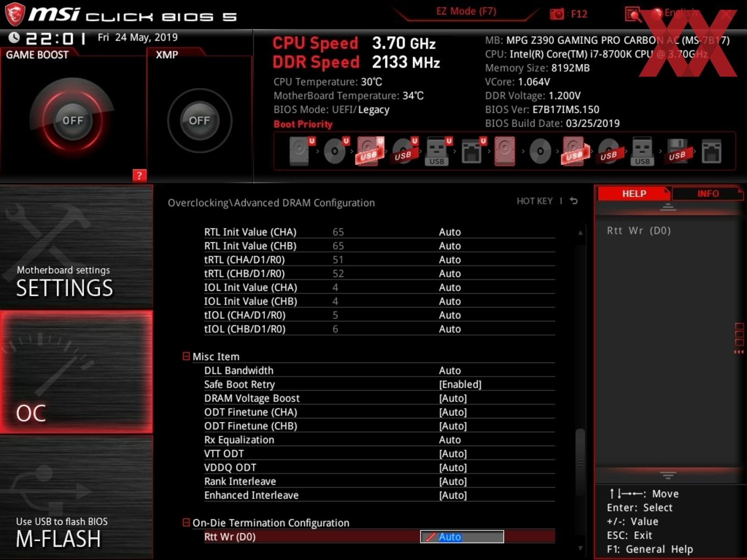Viewport: 747px width, 560px height.
Task: Open the English language selector
Action: pyautogui.click(x=675, y=13)
